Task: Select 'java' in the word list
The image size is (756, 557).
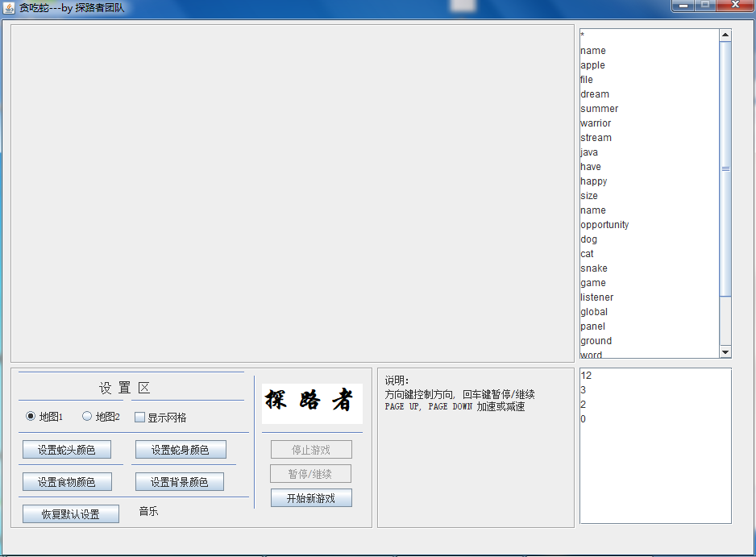Action: 588,152
